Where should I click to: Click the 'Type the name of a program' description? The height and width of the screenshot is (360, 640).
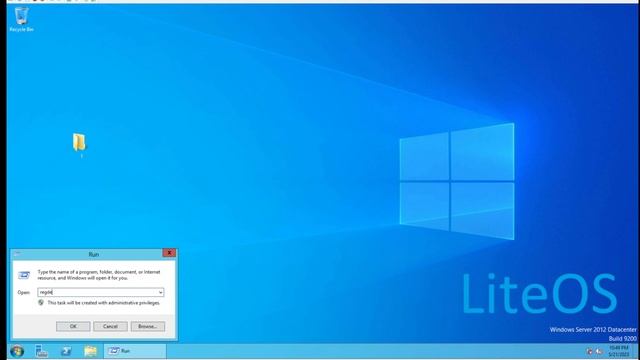pos(99,275)
